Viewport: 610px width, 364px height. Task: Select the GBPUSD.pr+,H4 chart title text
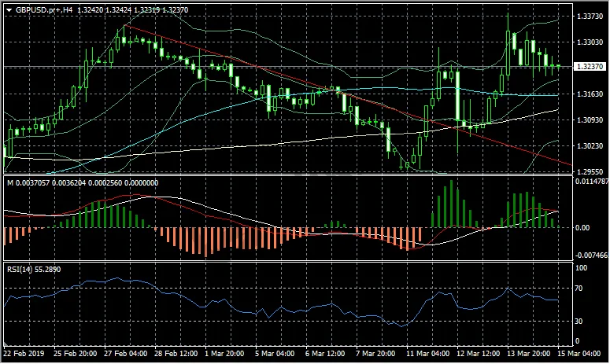[44, 10]
